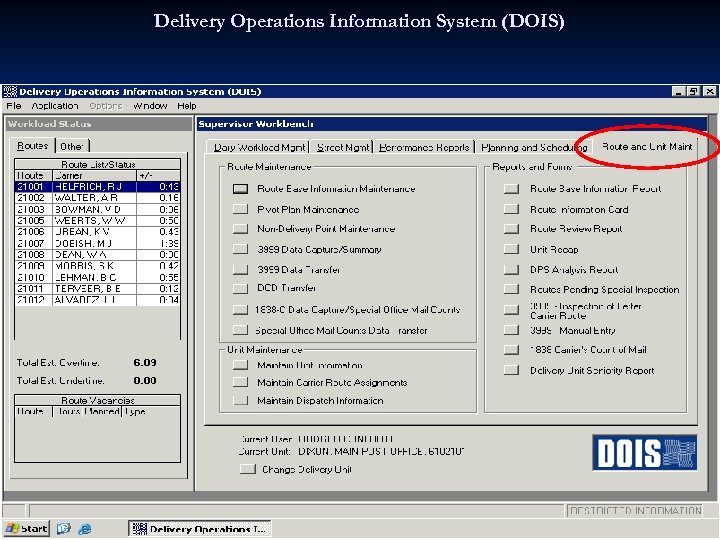Open Maintain Carrier Route Assignments
720x540 pixels.
[x=240, y=382]
